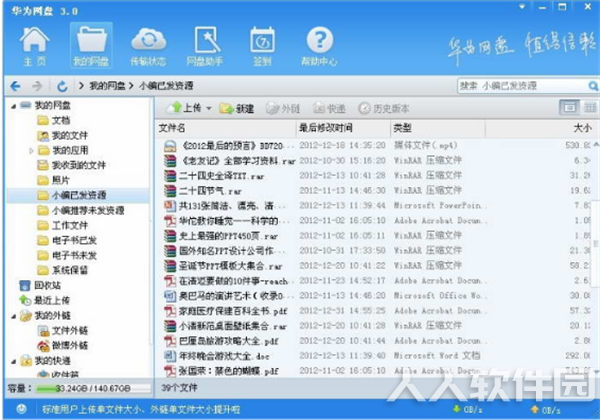The image size is (600, 420).
Task: Click the 外链 share link button
Action: (283, 109)
